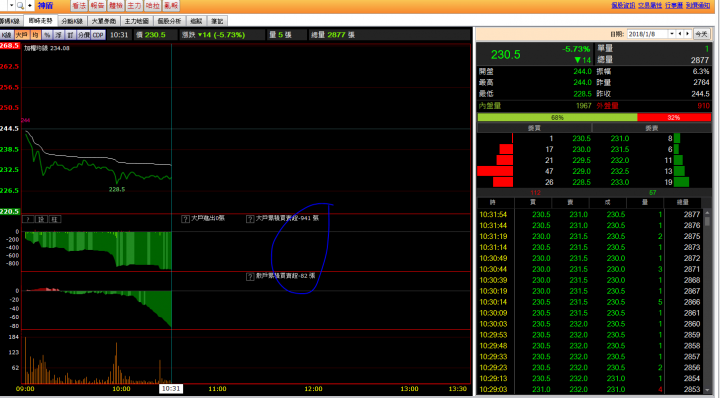
Task: Open the 行事曆 link at top right
Action: coord(674,6)
